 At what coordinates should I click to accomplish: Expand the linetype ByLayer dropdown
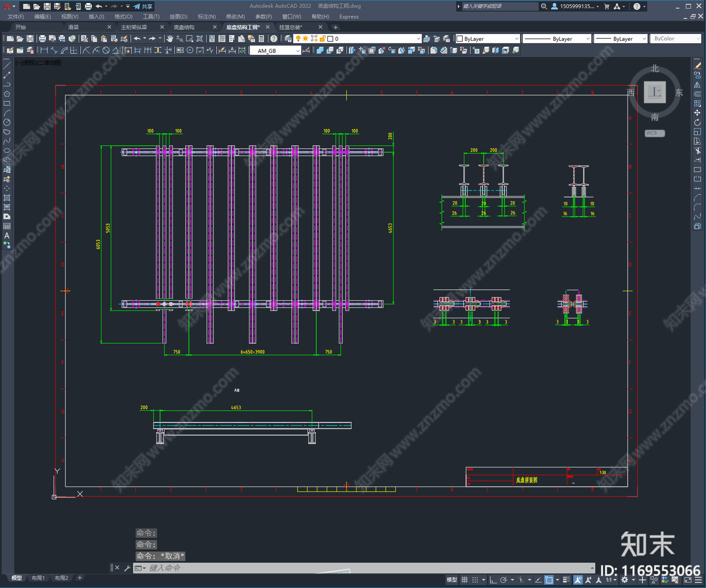[x=556, y=39]
